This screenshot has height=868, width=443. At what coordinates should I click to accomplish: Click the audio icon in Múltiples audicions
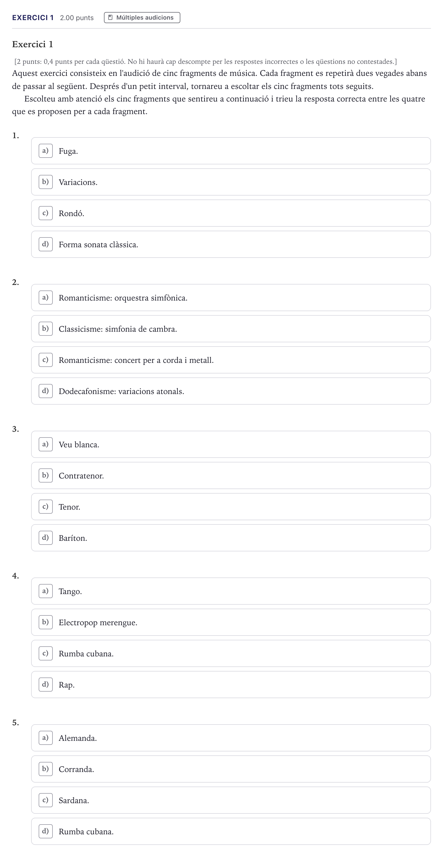tap(110, 18)
